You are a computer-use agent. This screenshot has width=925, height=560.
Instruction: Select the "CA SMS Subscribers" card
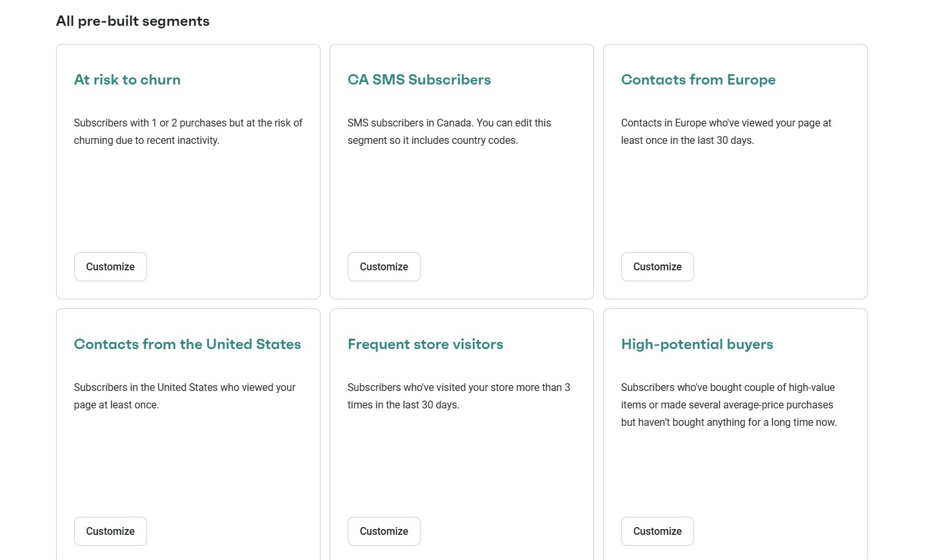(461, 194)
